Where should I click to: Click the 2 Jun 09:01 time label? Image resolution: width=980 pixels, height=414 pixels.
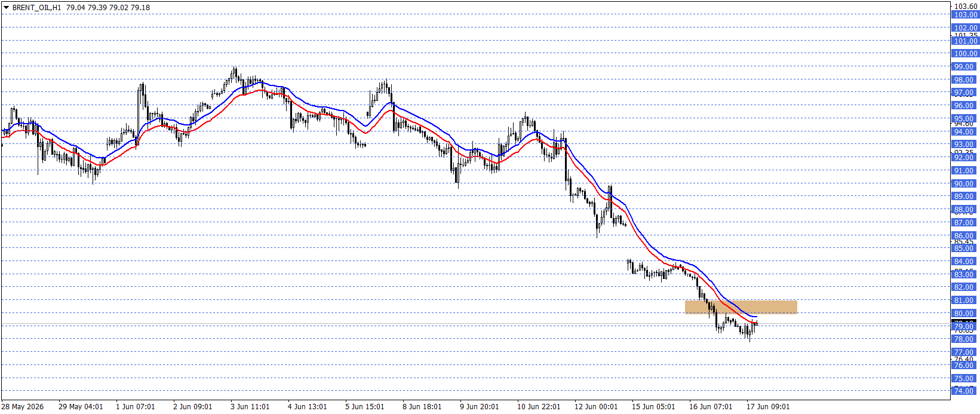[x=193, y=407]
